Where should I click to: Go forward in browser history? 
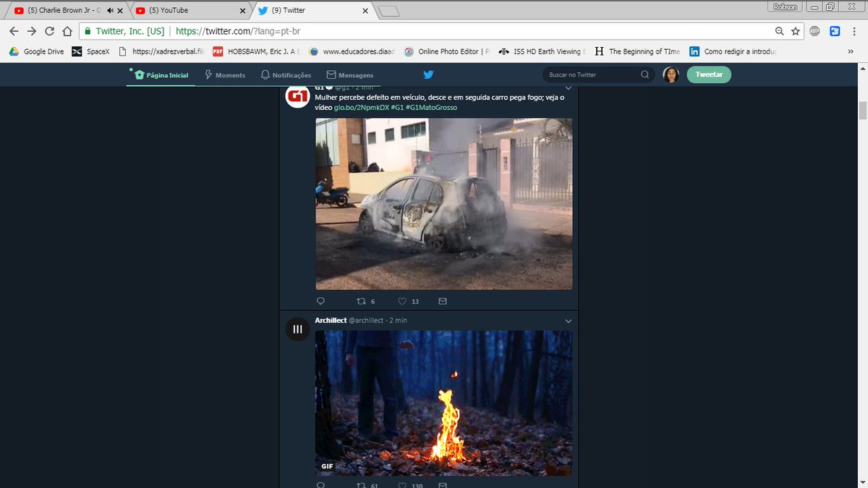click(x=32, y=32)
